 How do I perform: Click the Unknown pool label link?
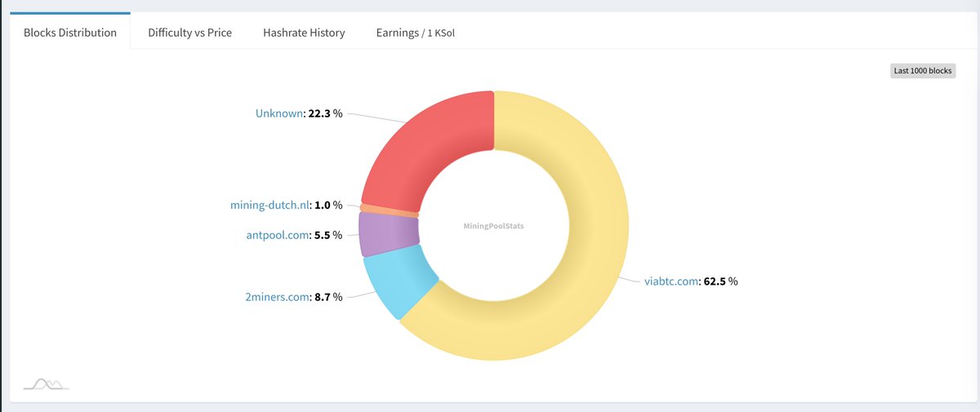tap(280, 113)
